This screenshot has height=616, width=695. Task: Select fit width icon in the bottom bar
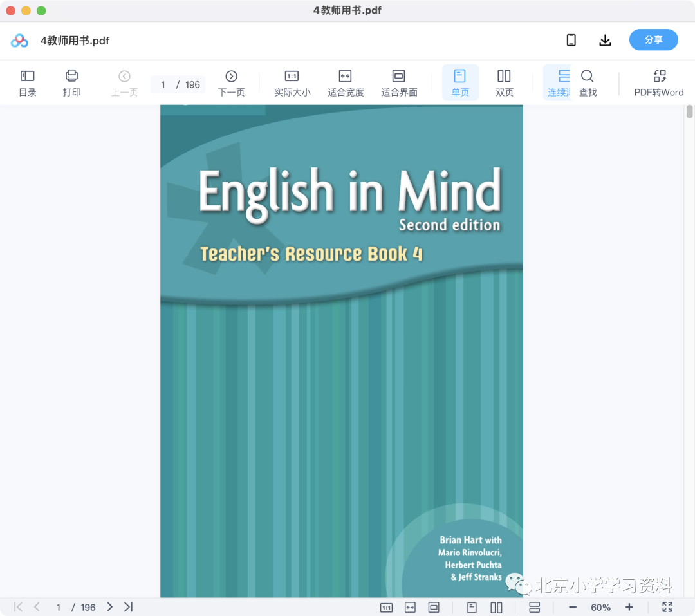tap(410, 608)
